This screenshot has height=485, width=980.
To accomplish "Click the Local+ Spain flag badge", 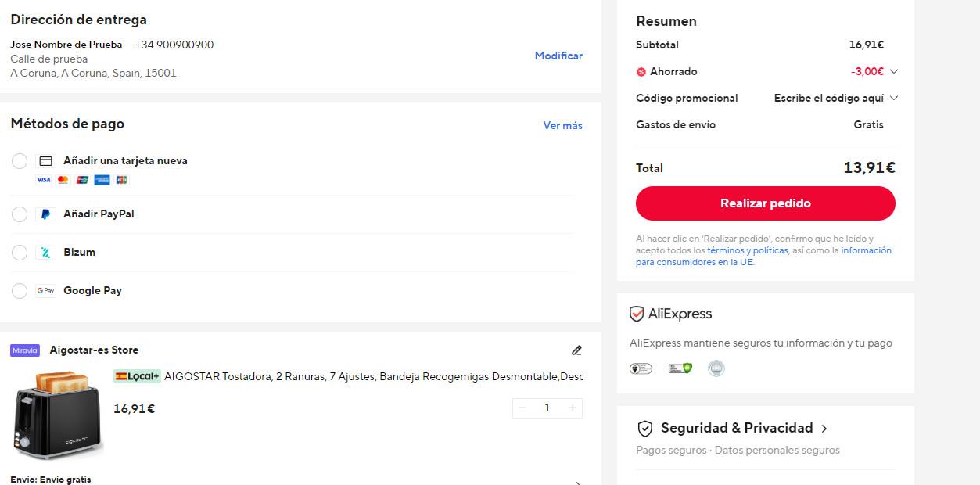I will [x=137, y=376].
